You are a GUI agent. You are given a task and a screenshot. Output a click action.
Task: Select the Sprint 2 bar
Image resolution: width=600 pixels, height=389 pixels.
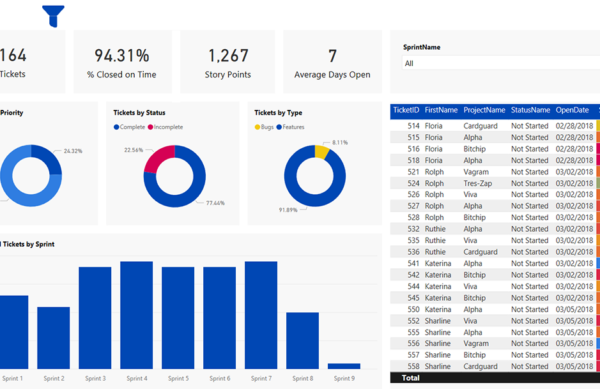[x=54, y=338]
